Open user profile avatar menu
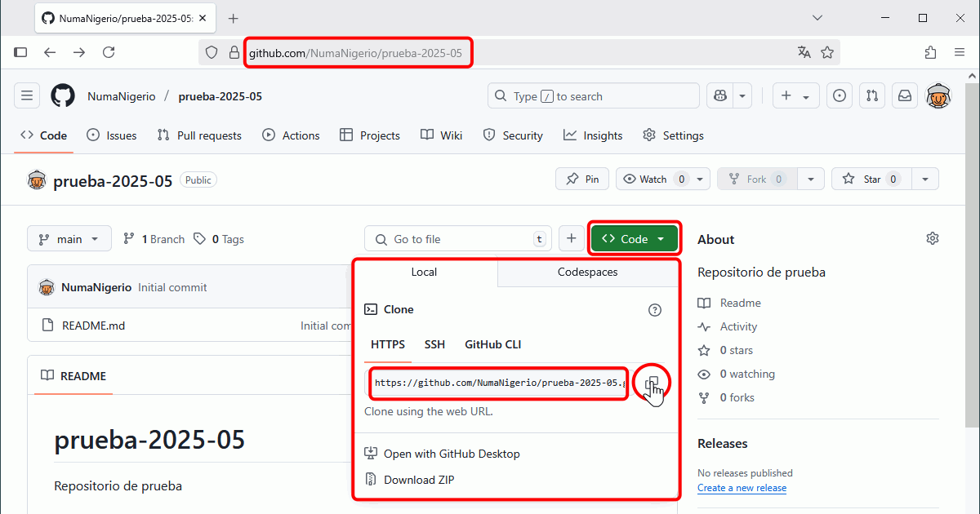 [939, 95]
